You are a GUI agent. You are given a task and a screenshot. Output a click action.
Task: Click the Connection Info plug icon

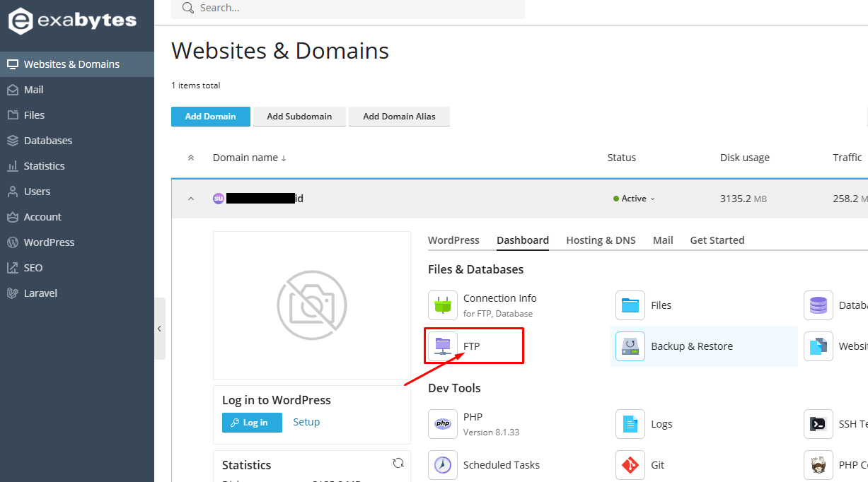443,305
